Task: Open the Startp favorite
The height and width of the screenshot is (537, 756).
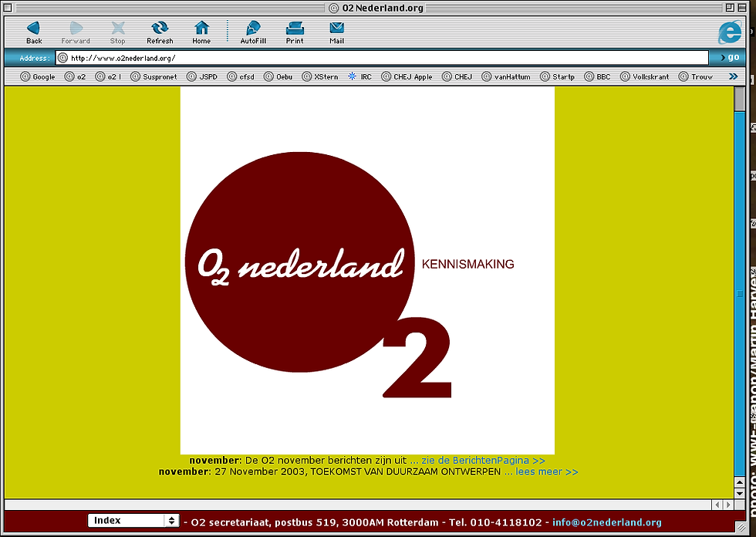Action: [557, 76]
